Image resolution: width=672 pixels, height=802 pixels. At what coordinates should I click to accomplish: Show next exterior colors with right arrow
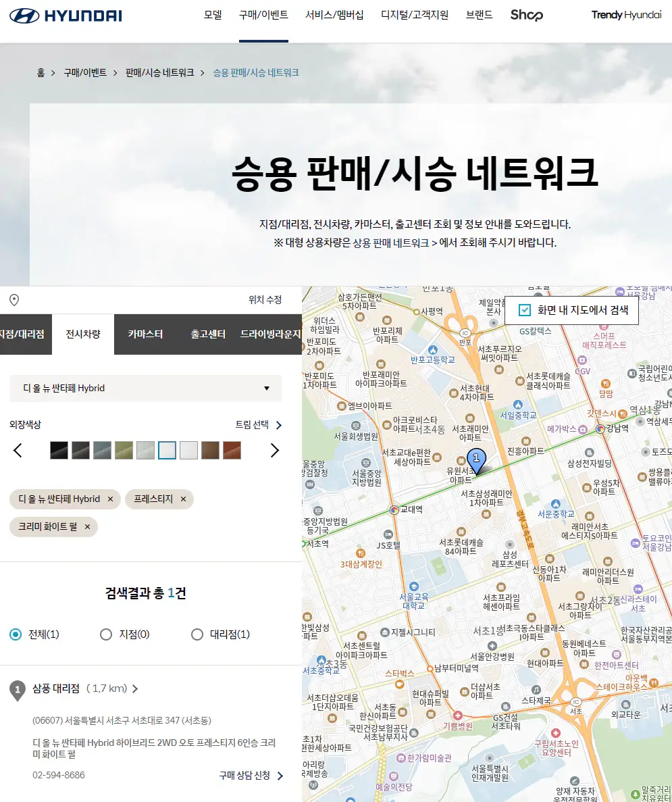click(275, 451)
